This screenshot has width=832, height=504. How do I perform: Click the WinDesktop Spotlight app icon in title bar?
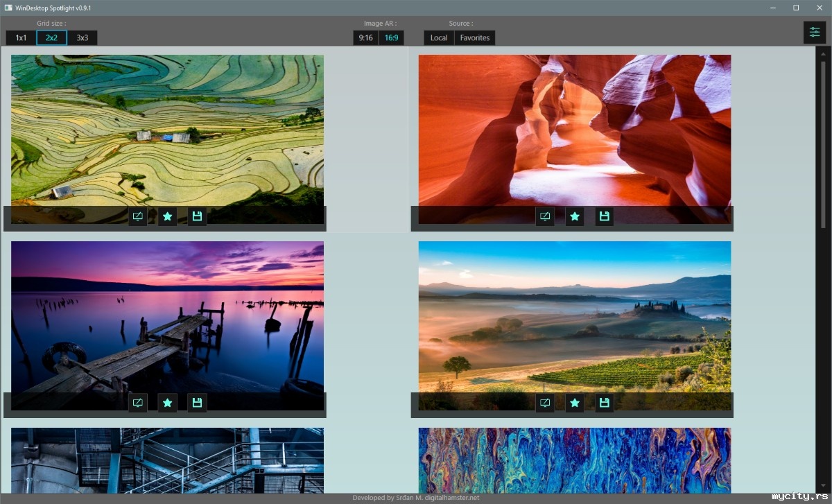(x=8, y=8)
